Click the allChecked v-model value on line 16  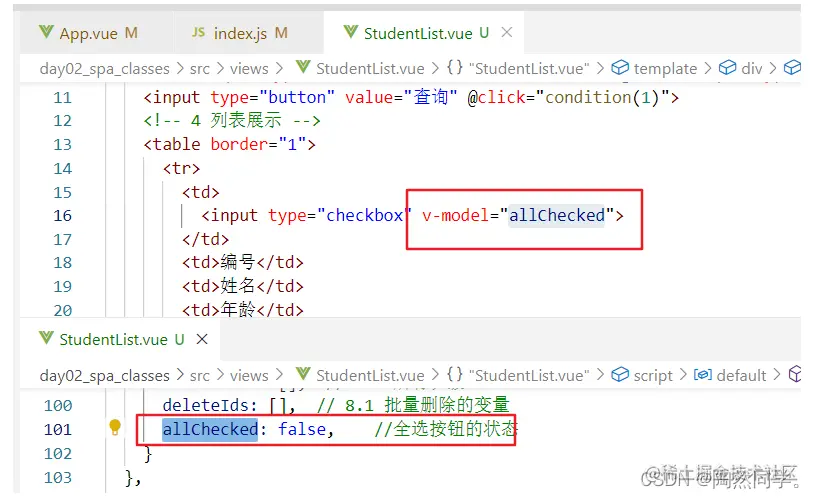[x=557, y=215]
